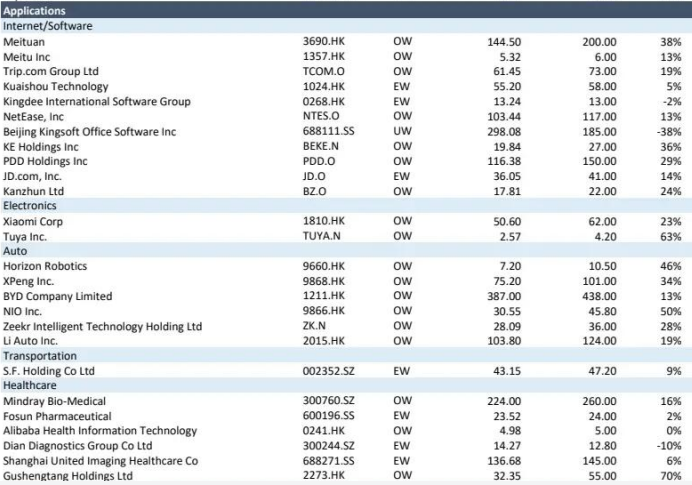Viewport: 692px width, 485px height.
Task: Click Alibaba Health Information Technology
Action: tap(100, 431)
